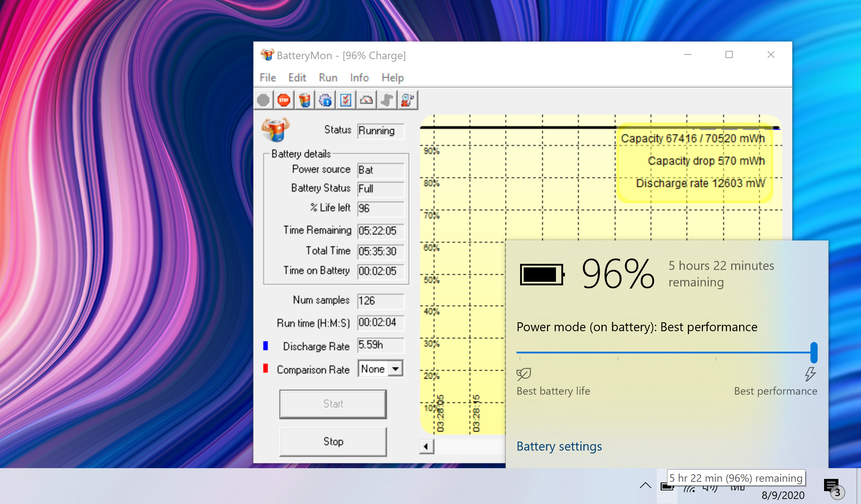Image resolution: width=861 pixels, height=504 pixels.
Task: Click the Status field showing Running
Action: pyautogui.click(x=381, y=131)
